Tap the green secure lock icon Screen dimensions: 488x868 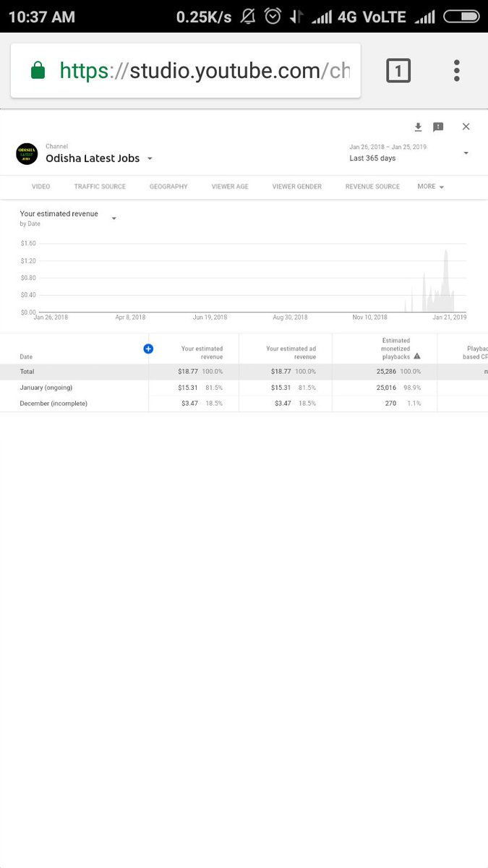pos(38,71)
